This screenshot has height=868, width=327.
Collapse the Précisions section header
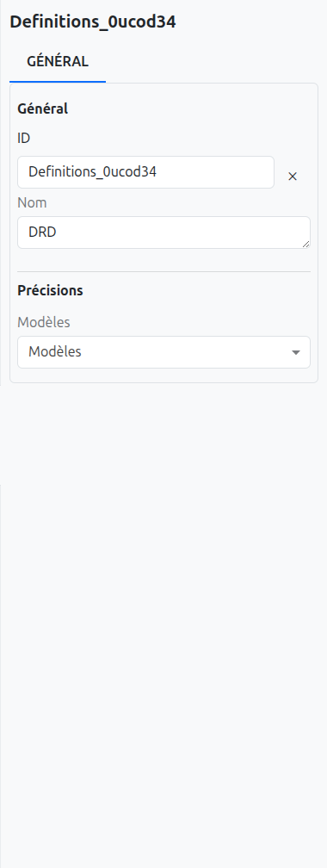click(x=51, y=291)
